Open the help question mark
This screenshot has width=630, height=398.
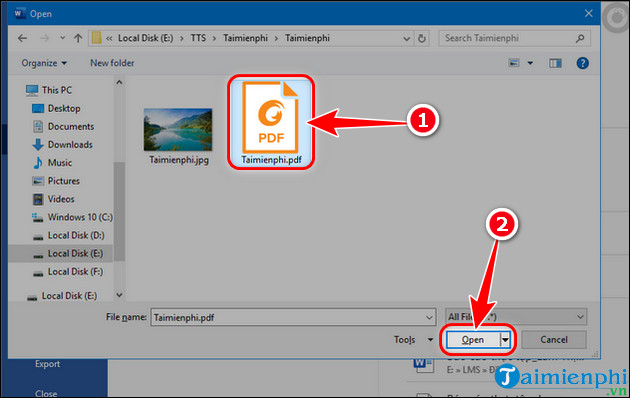582,63
